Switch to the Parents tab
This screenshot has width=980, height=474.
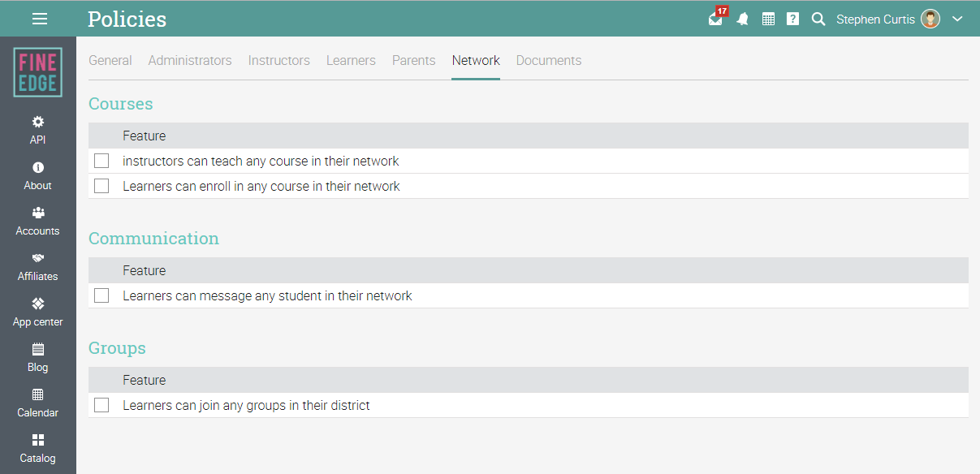click(x=414, y=60)
